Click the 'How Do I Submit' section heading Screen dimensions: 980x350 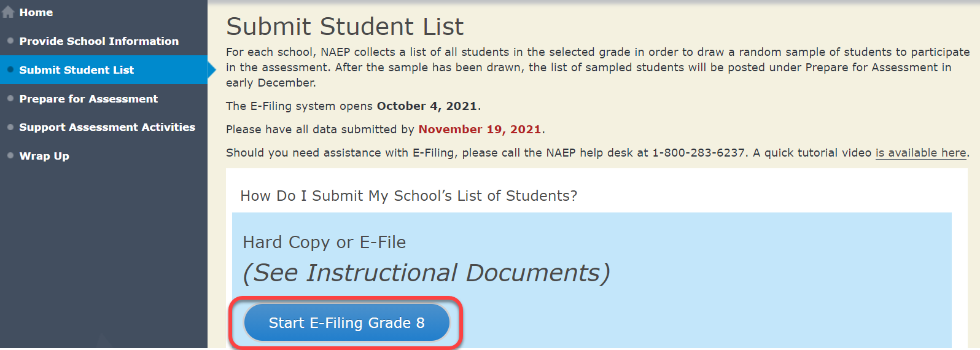click(x=408, y=196)
